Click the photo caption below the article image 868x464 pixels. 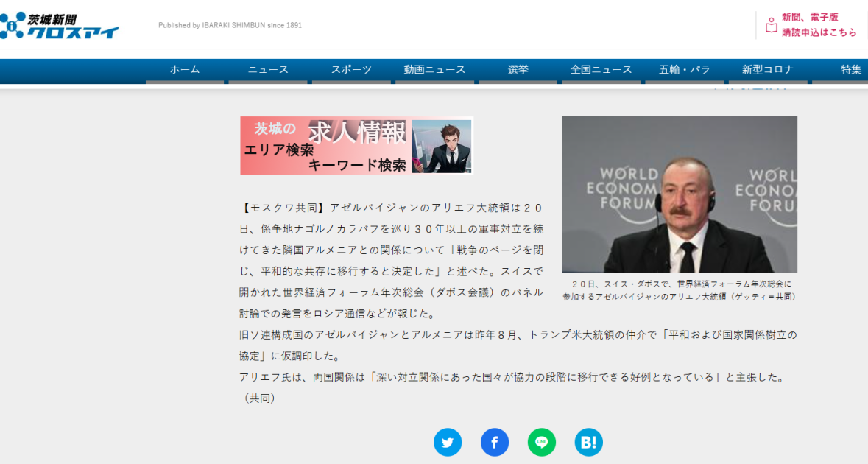pyautogui.click(x=680, y=290)
